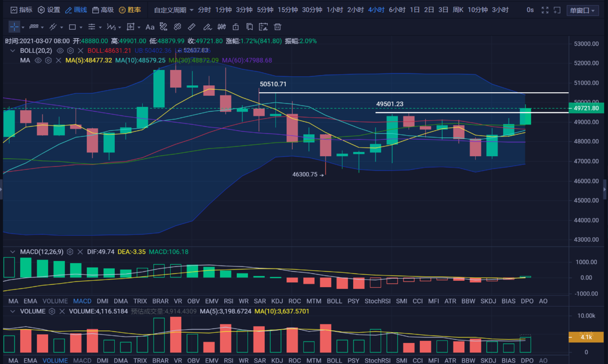Toggle visibility of BOLL indicator
608x364 pixels.
60,50
